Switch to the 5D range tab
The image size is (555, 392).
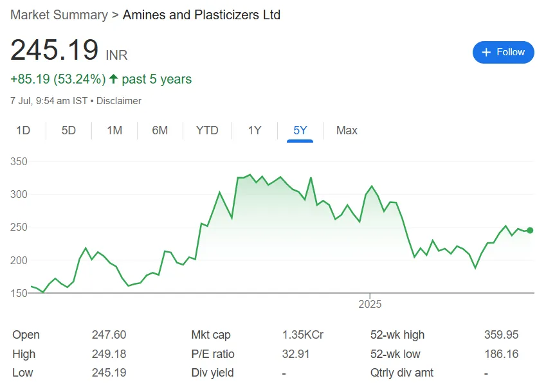click(x=69, y=130)
